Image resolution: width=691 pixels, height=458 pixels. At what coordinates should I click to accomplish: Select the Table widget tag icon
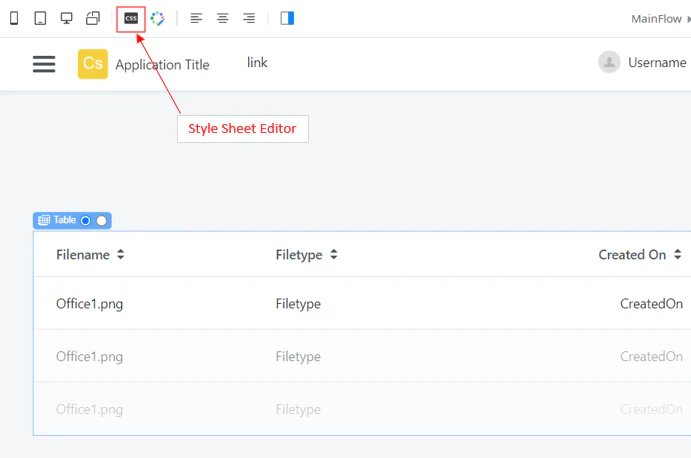44,220
